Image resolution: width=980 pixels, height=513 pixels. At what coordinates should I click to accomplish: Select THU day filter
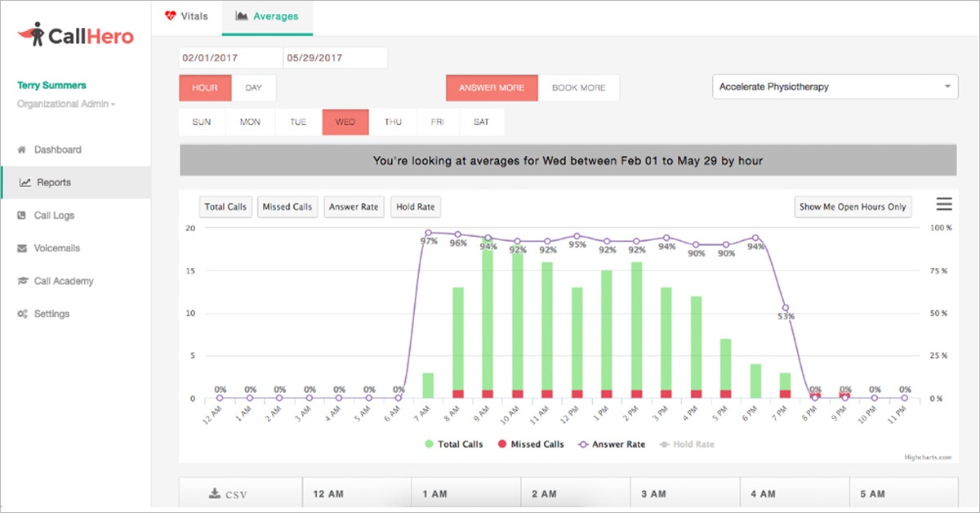tap(394, 122)
